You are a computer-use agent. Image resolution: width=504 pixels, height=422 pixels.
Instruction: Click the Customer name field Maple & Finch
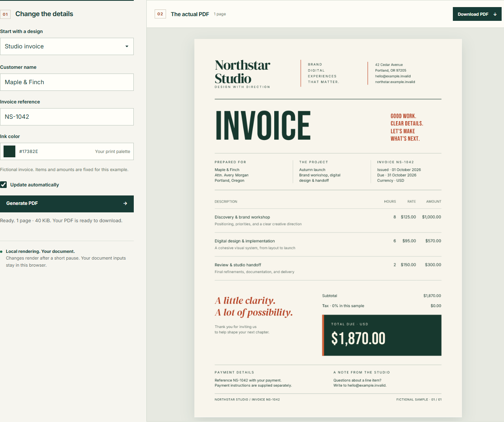click(67, 82)
